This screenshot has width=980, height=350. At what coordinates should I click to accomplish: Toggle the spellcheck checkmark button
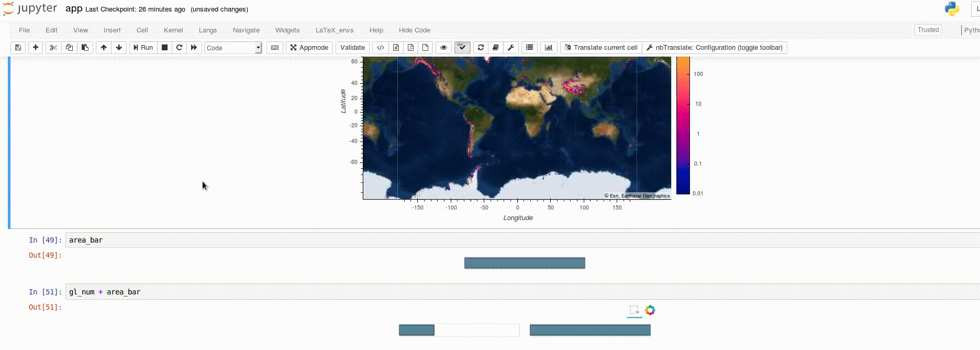point(462,48)
